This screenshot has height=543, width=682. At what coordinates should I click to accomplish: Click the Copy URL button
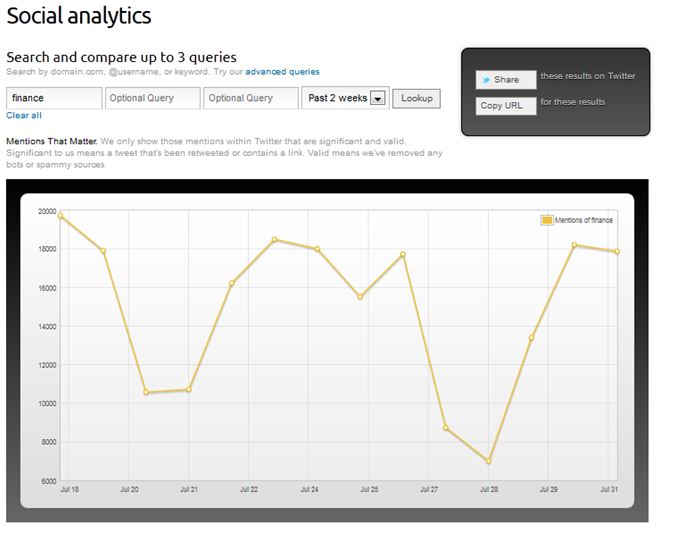505,105
